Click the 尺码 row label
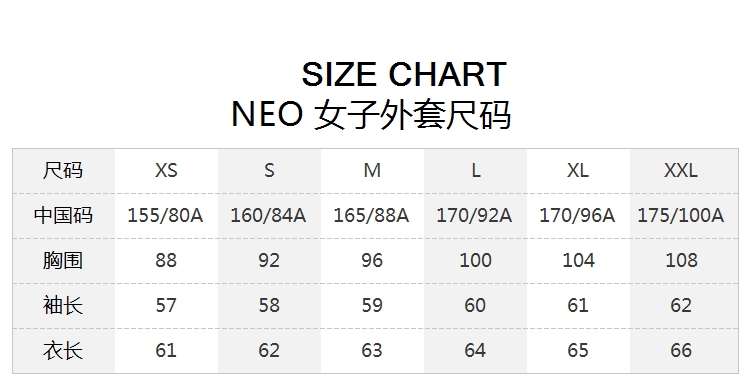 pyautogui.click(x=63, y=171)
